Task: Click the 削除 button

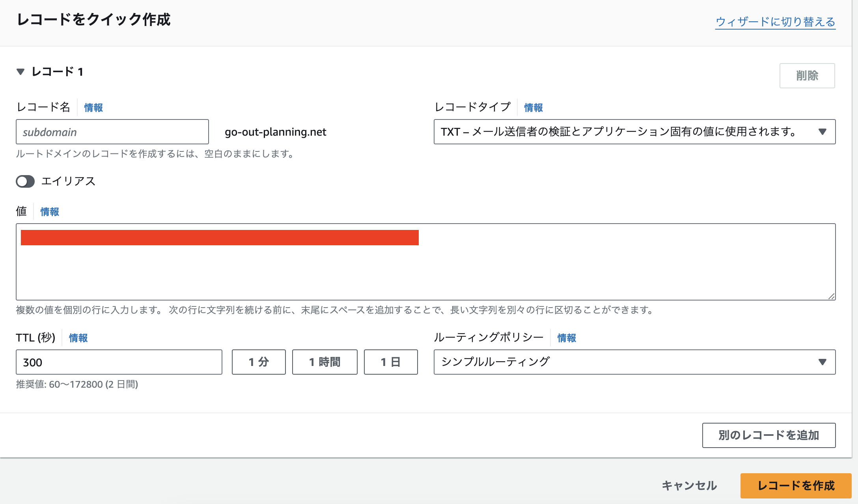Action: click(x=807, y=76)
